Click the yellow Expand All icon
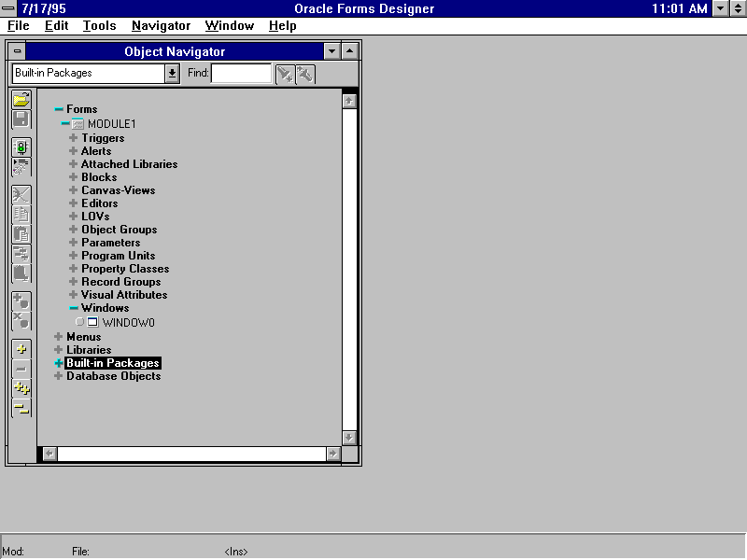 pyautogui.click(x=21, y=388)
